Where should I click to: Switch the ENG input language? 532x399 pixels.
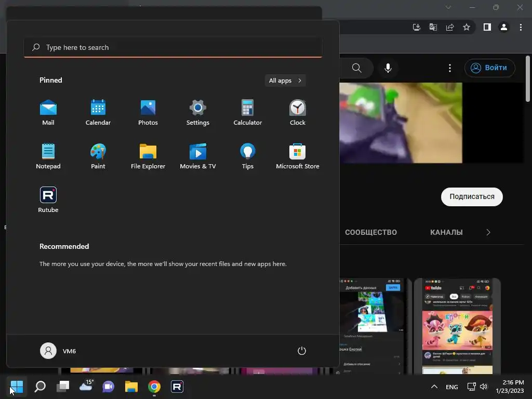click(451, 387)
